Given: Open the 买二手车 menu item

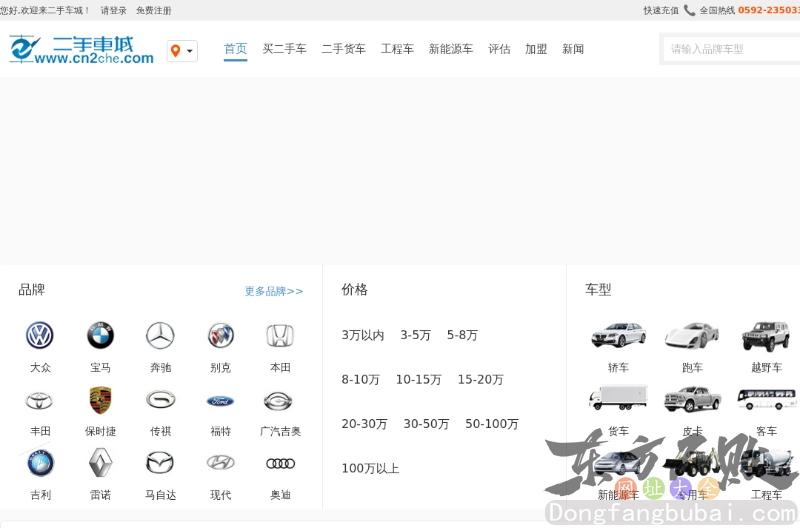Looking at the screenshot, I should tap(284, 49).
